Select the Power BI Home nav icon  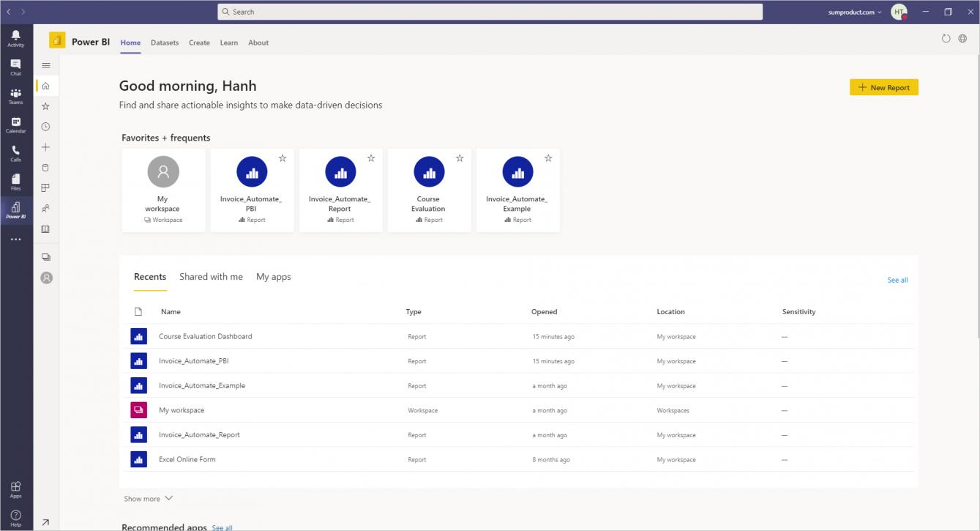(x=46, y=86)
